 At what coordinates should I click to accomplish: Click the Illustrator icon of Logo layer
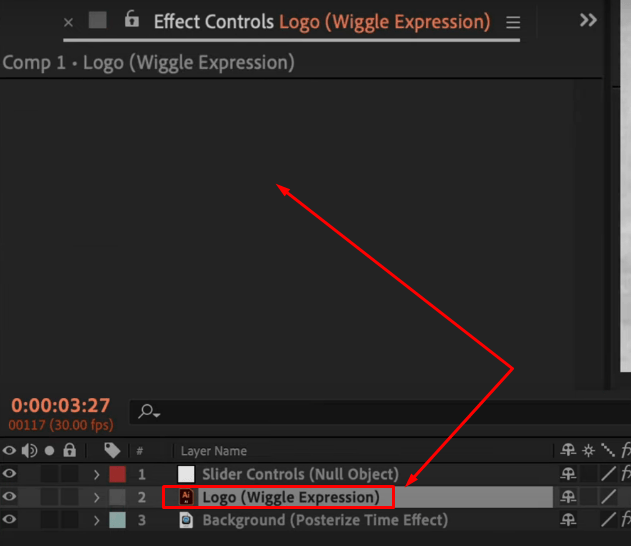[186, 497]
